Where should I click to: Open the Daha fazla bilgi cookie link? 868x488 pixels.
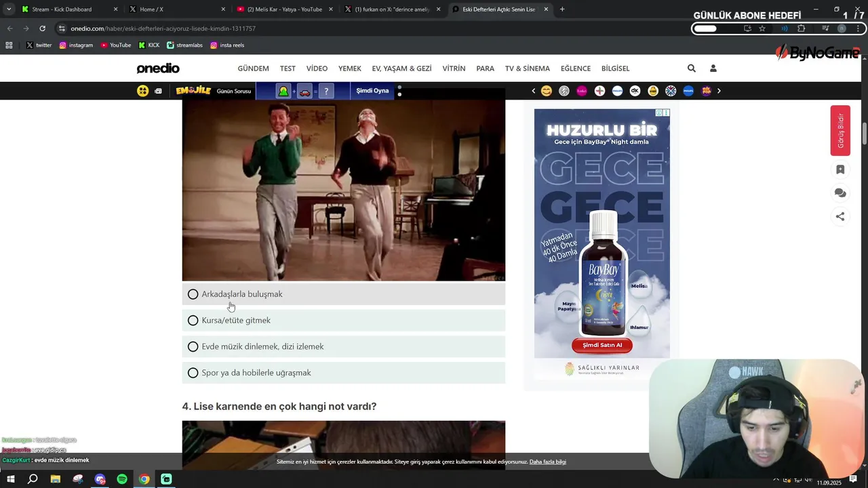pyautogui.click(x=548, y=462)
